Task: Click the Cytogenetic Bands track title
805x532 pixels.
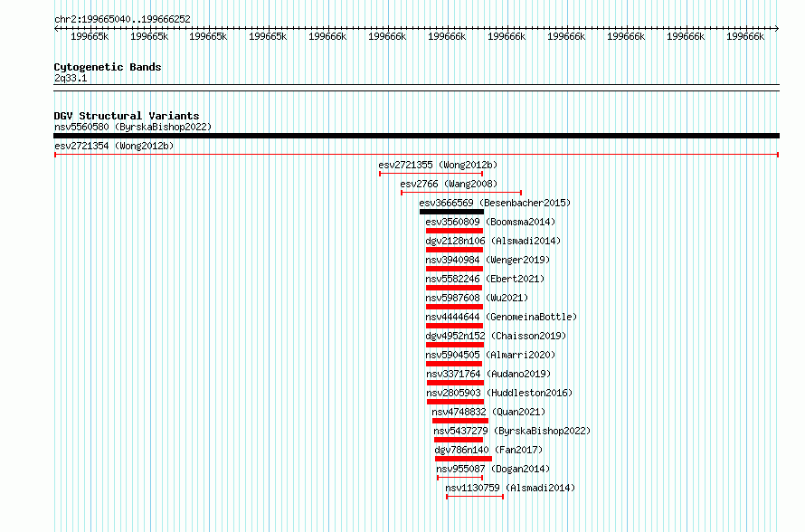Action: (108, 67)
